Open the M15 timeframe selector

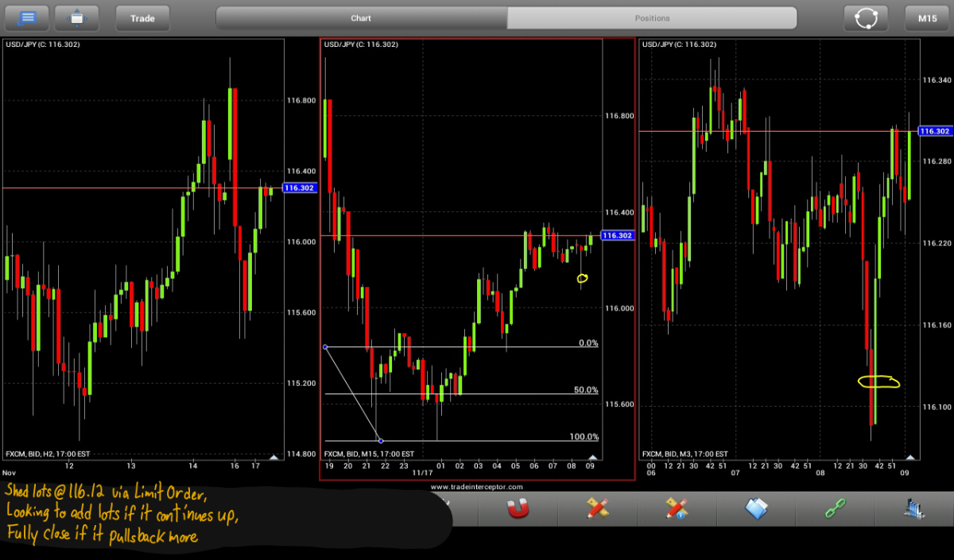[927, 17]
